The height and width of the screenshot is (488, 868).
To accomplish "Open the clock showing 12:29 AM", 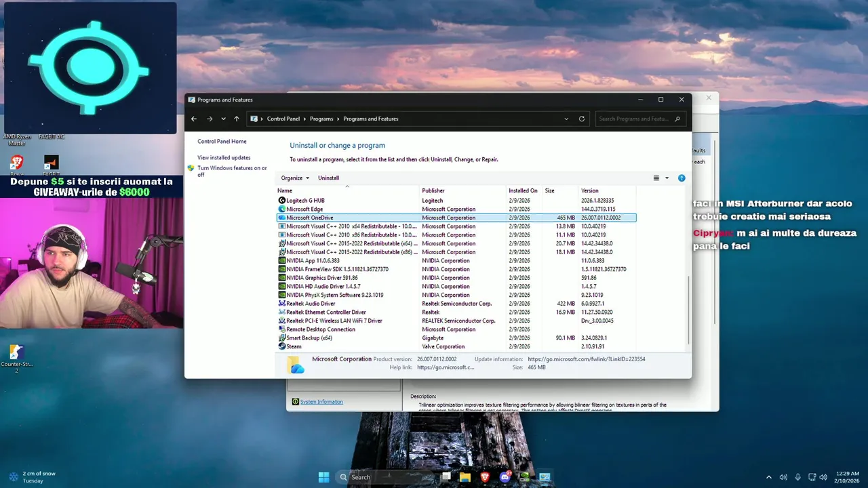I will point(847,477).
